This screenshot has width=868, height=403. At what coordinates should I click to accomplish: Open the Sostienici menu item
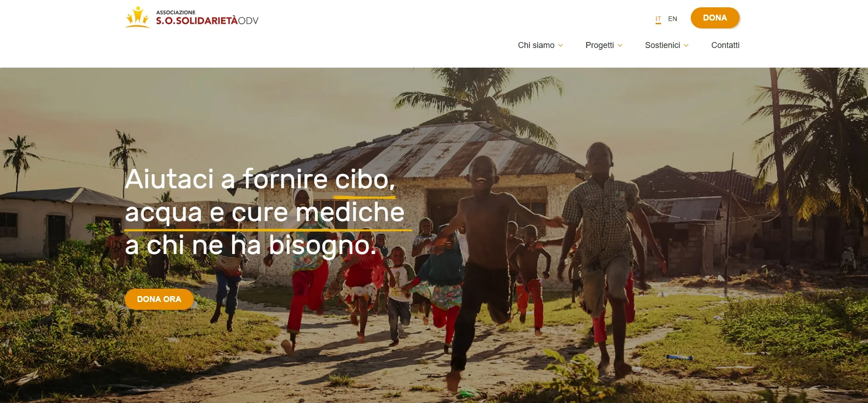(x=662, y=45)
